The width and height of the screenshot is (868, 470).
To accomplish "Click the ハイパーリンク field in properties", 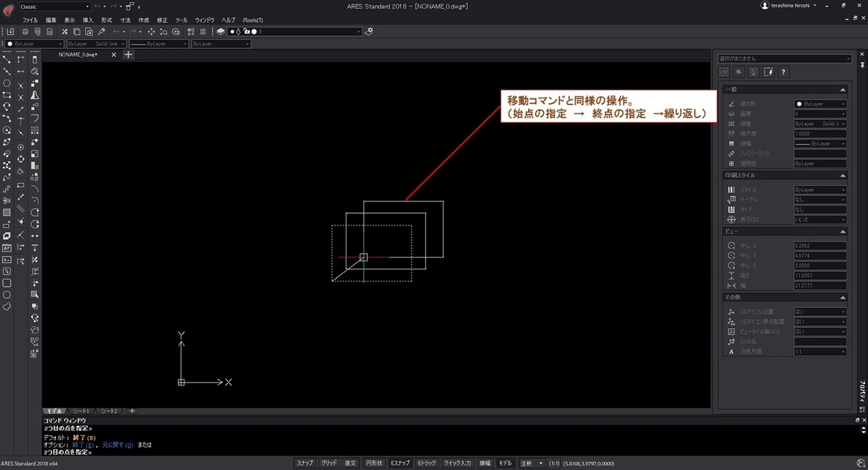I will [820, 153].
